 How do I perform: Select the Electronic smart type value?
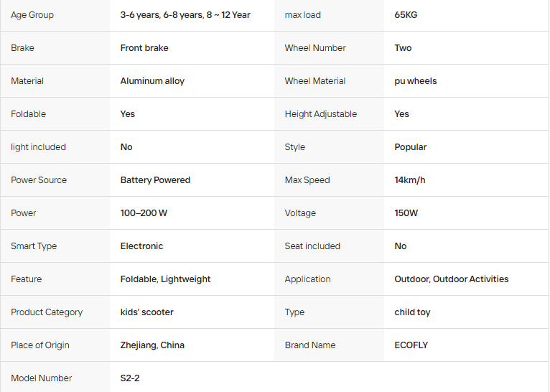coord(141,246)
